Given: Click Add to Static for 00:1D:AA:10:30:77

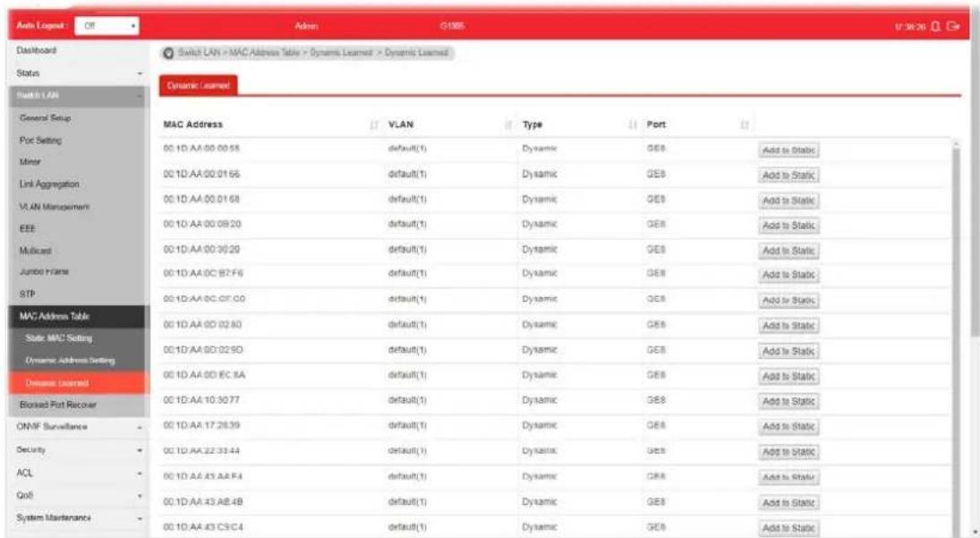Looking at the screenshot, I should (788, 401).
